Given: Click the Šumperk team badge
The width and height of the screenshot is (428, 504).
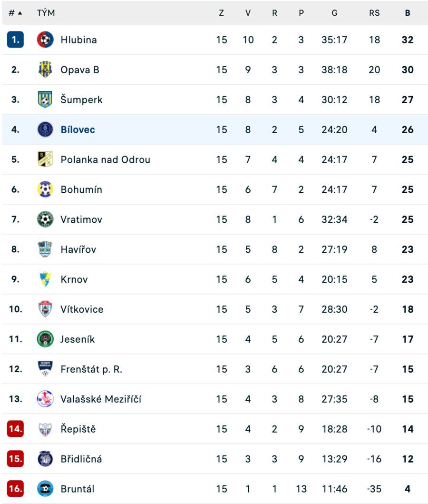Looking at the screenshot, I should pyautogui.click(x=45, y=99).
